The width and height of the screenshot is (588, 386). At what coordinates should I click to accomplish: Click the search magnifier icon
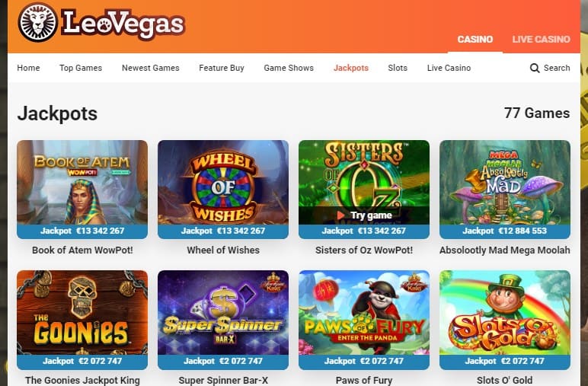535,68
